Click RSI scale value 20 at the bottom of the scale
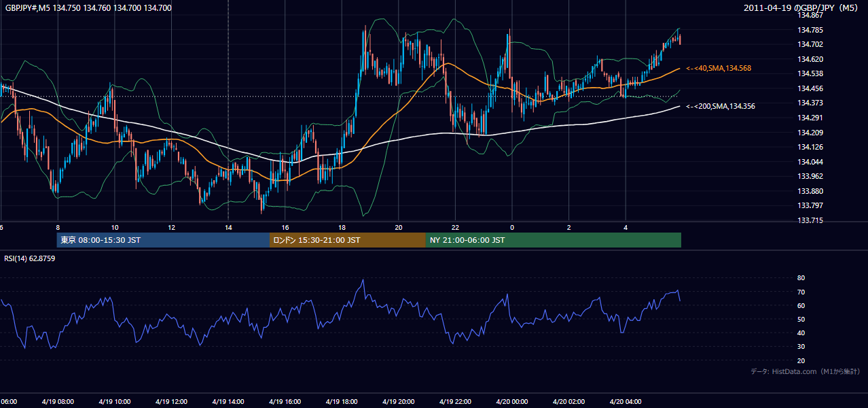Viewport: 868px width, 408px height. pos(801,360)
